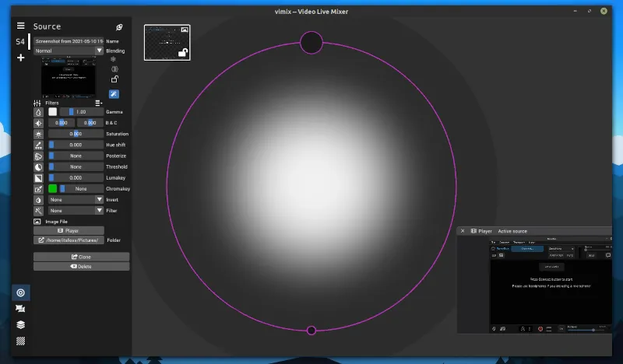
Task: Reset Gamma using its droplet icon
Action: (38, 112)
